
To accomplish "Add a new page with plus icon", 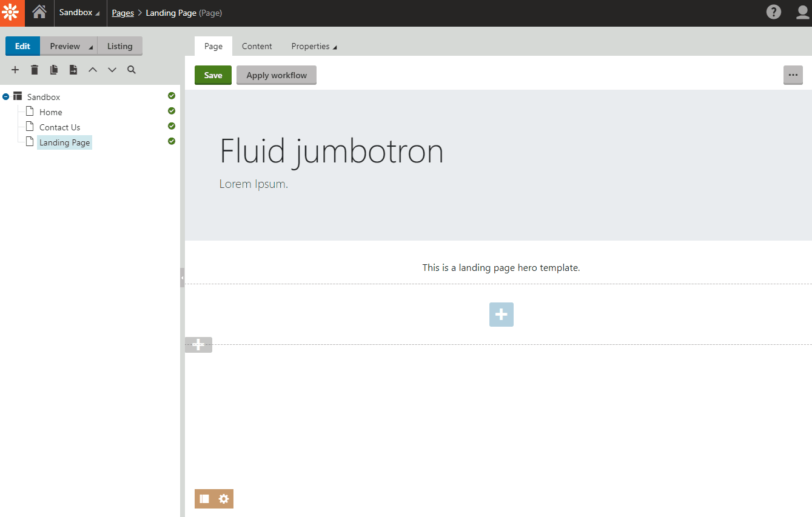I will 15,70.
